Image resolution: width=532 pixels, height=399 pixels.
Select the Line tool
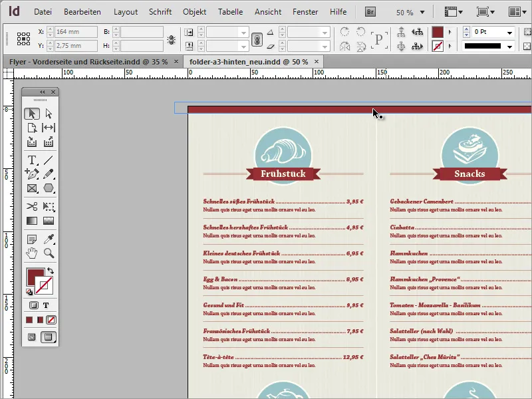(x=49, y=160)
